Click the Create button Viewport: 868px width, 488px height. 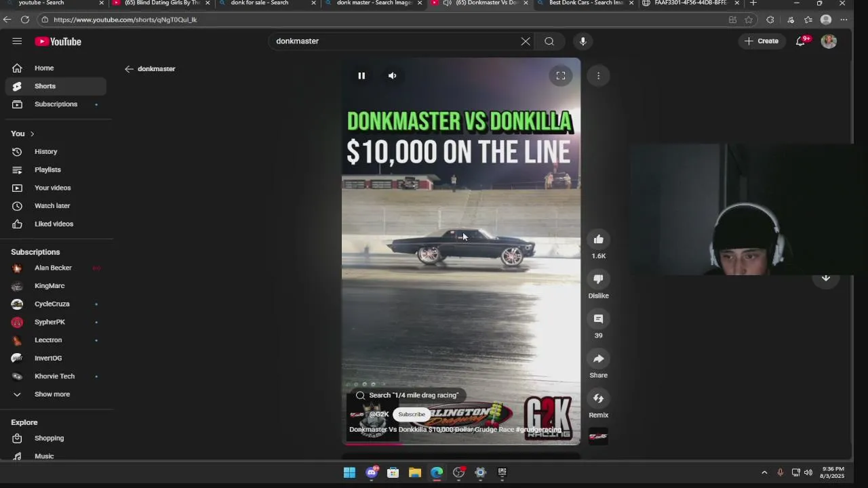762,41
